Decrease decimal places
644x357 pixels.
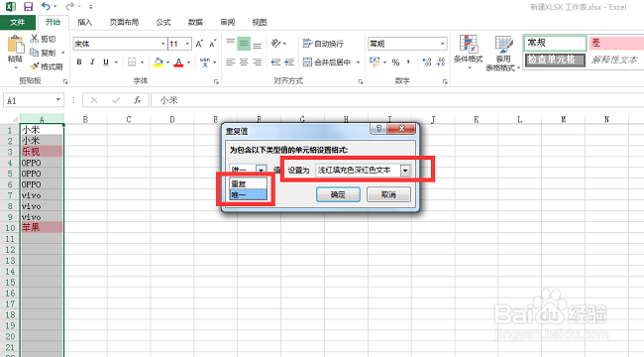coord(440,62)
